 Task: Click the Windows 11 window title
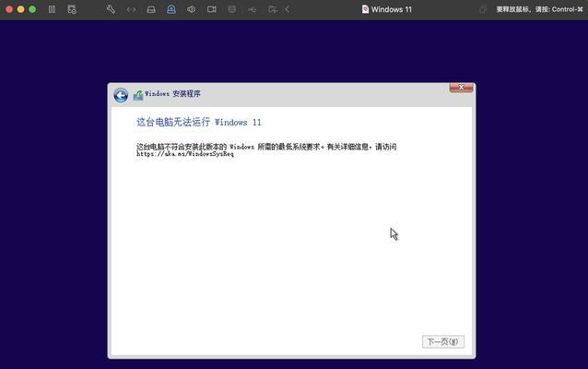392,10
